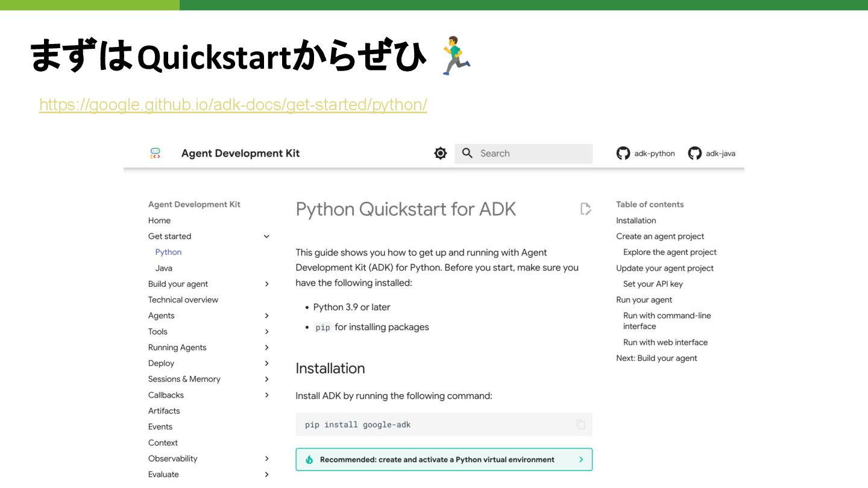
Task: Click the Agents label in sidebar
Action: point(161,316)
